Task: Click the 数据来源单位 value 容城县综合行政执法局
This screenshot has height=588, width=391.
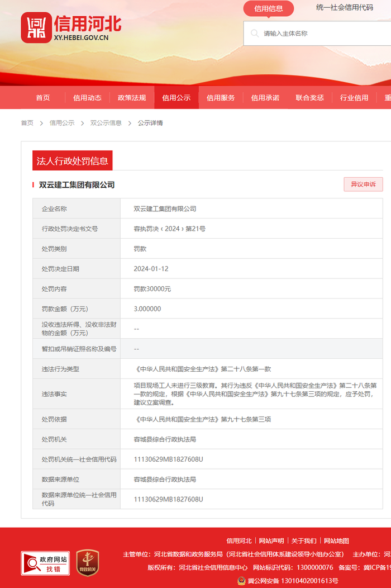Action: (165, 479)
